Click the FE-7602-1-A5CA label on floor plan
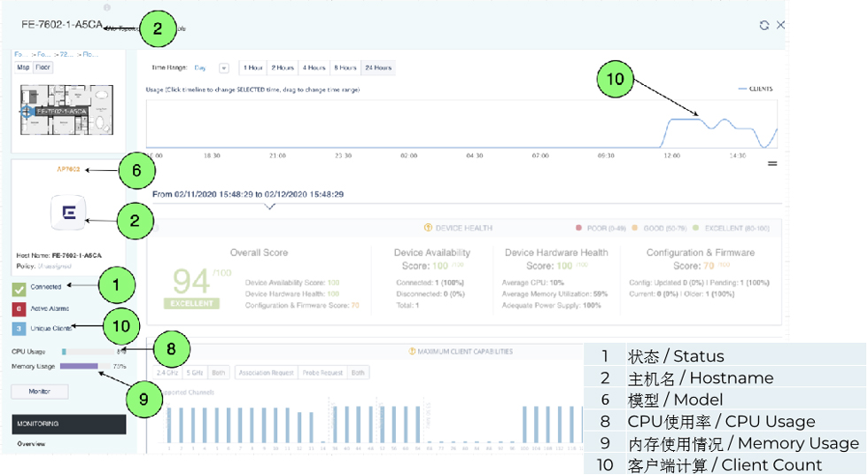The height and width of the screenshot is (475, 868). click(61, 112)
